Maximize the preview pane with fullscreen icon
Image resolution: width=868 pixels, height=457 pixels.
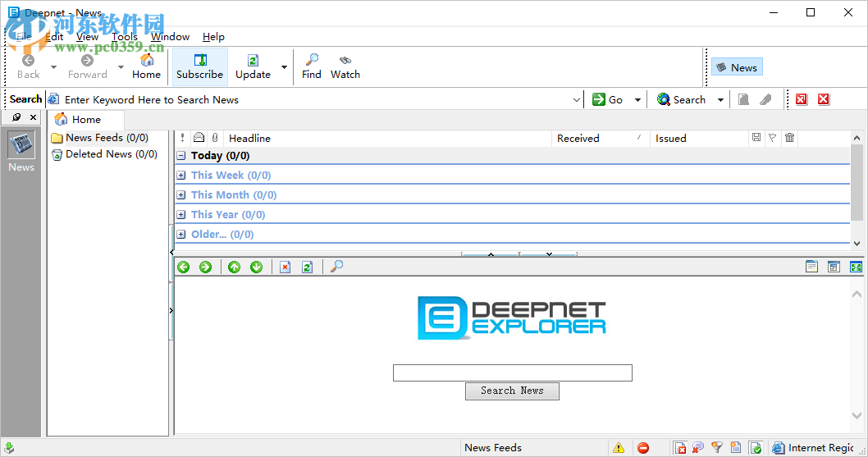tap(856, 267)
